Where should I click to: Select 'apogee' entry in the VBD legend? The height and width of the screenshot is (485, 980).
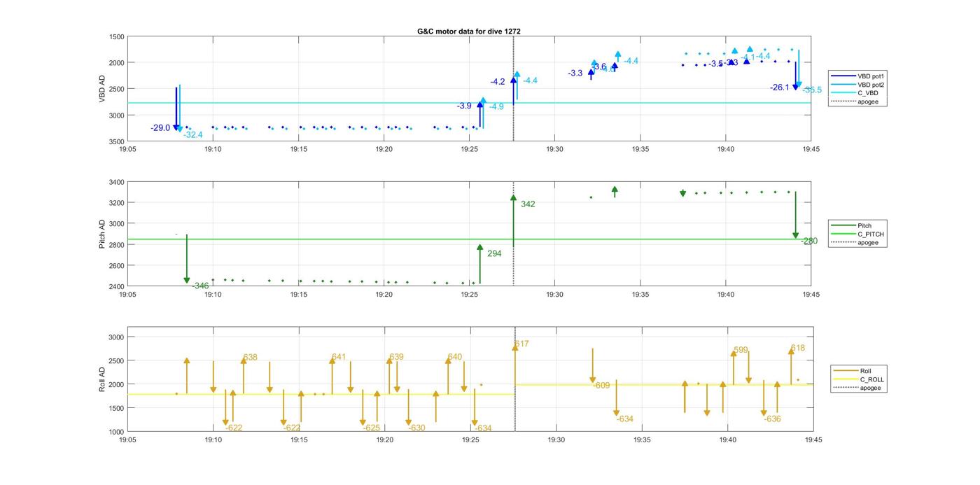(855, 101)
